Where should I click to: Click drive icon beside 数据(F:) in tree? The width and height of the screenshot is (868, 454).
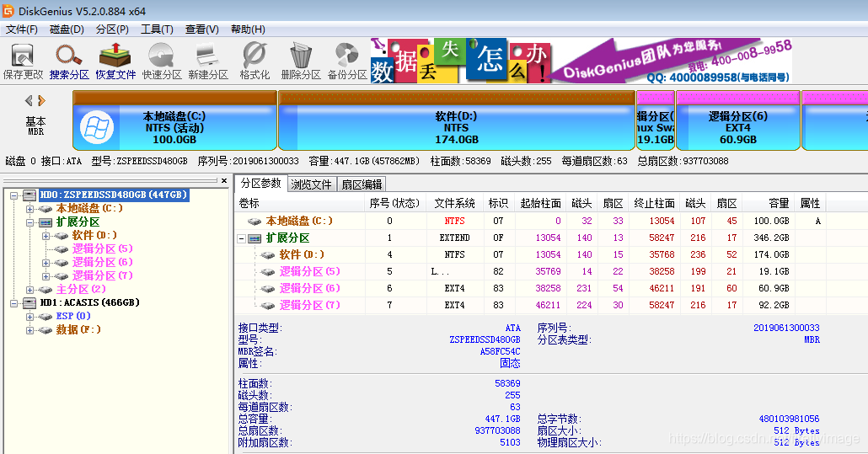pos(46,330)
